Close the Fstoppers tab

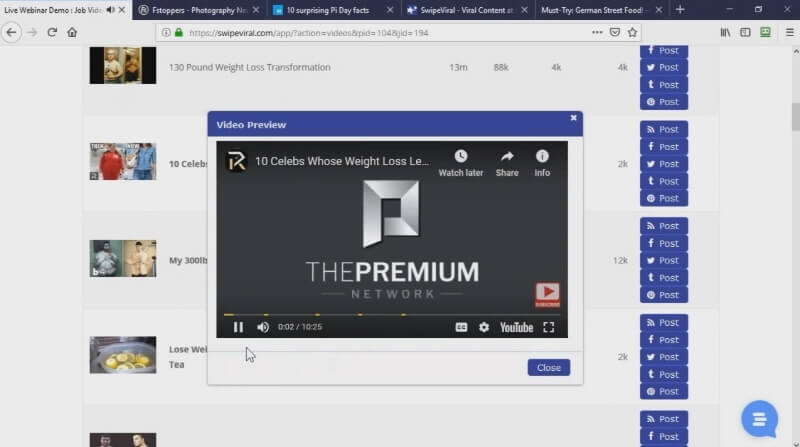(x=256, y=10)
